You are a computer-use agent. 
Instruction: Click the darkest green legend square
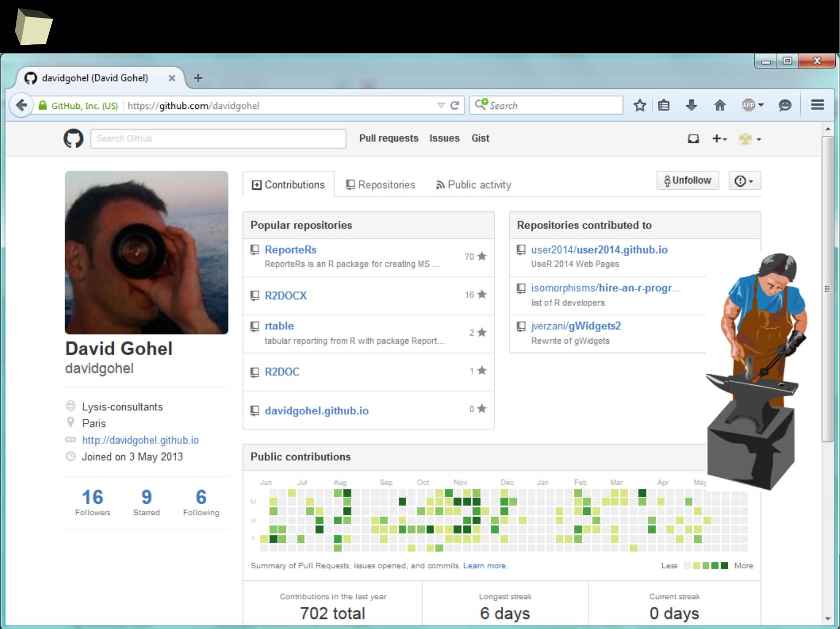(724, 566)
